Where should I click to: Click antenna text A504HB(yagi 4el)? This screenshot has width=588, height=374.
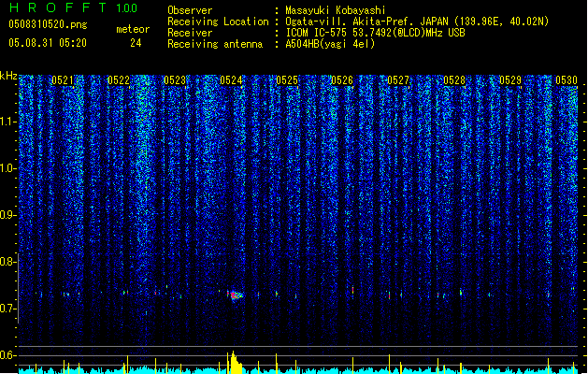330,44
